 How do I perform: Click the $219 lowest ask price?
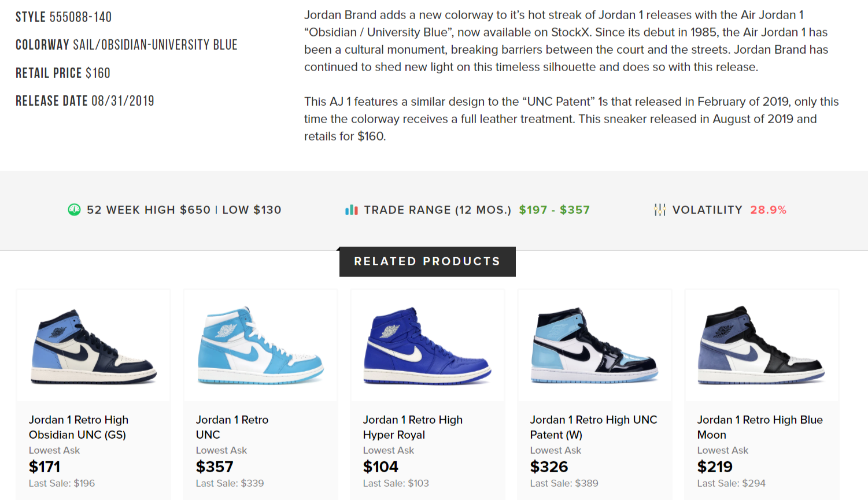click(x=715, y=466)
